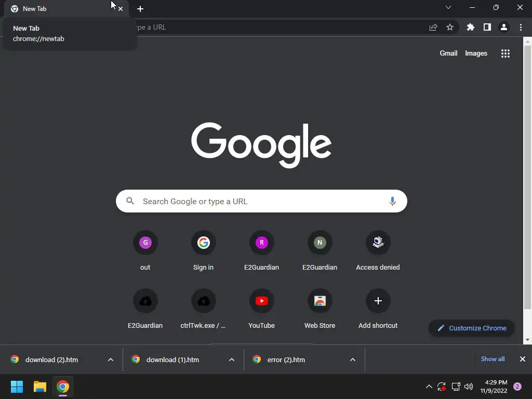This screenshot has width=532, height=399.
Task: Open notifications badge showing 2
Action: tap(517, 387)
